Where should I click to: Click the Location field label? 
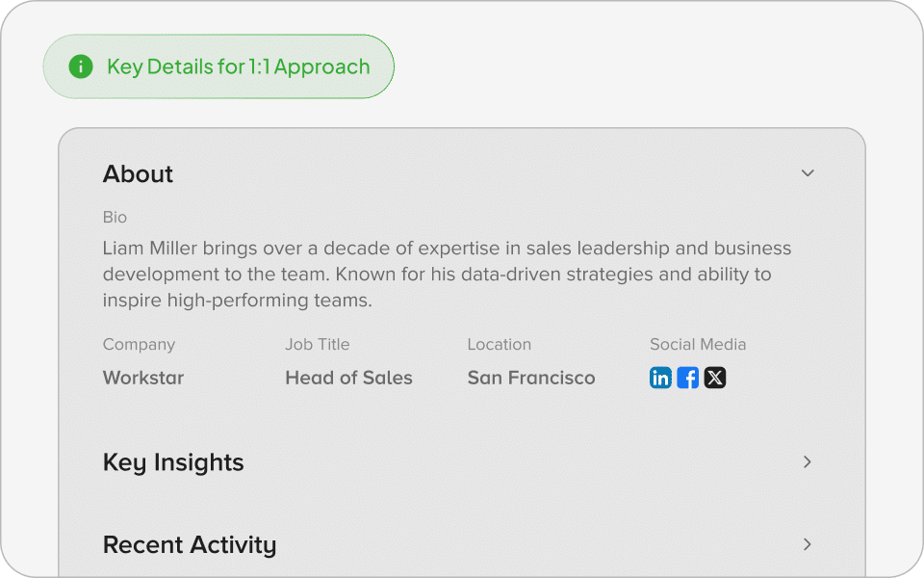coord(499,345)
